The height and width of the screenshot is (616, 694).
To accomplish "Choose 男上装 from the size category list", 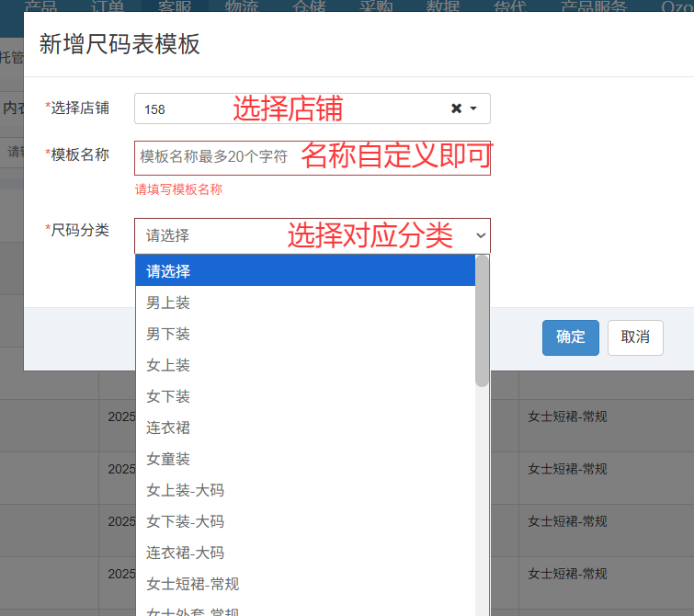I will 305,302.
